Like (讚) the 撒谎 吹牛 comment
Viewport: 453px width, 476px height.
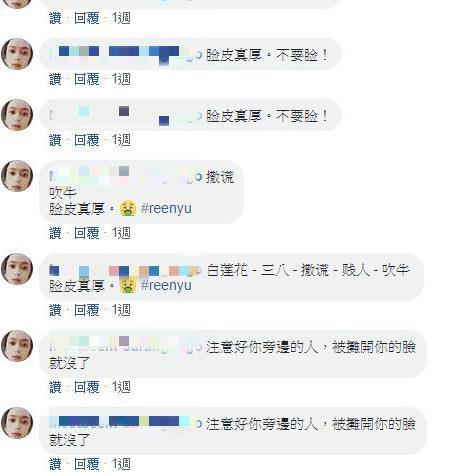[55, 233]
